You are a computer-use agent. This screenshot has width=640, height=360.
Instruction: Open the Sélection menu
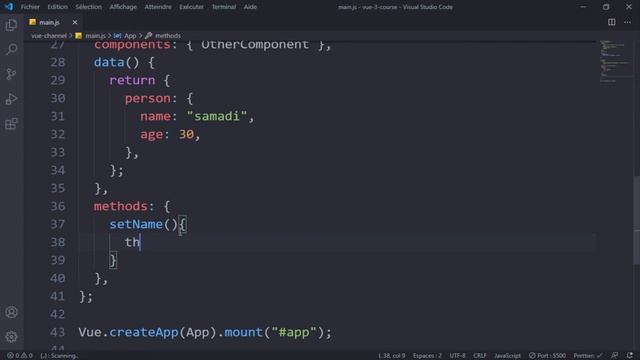coord(89,7)
